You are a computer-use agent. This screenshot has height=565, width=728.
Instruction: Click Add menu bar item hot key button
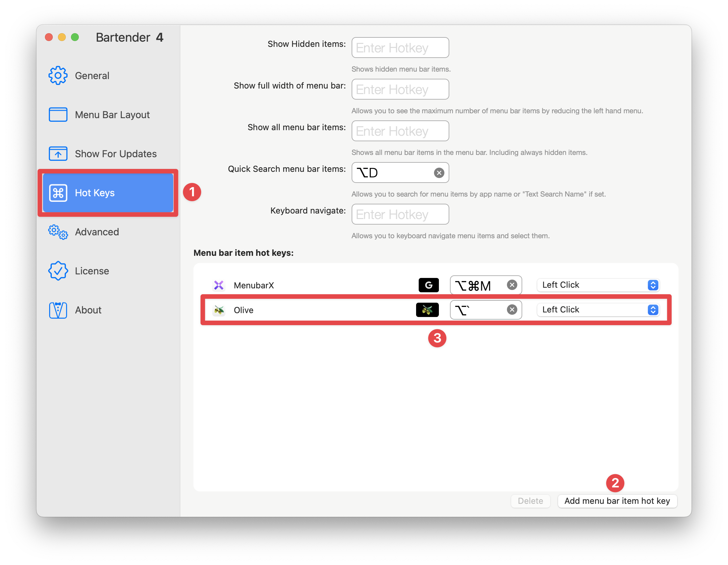click(617, 500)
